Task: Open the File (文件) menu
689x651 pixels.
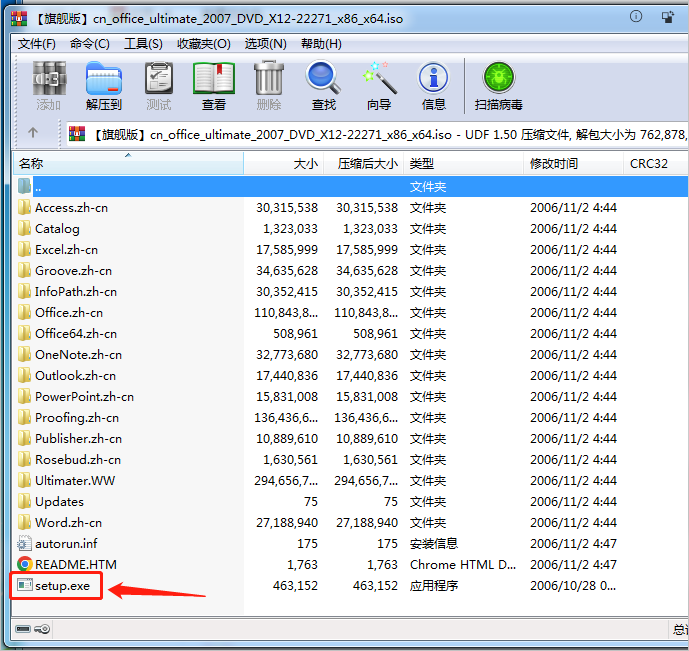Action: point(37,43)
